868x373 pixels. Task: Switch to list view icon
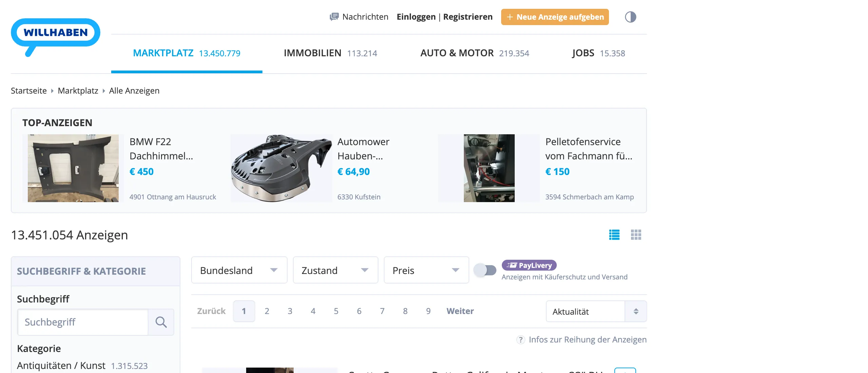tap(614, 235)
